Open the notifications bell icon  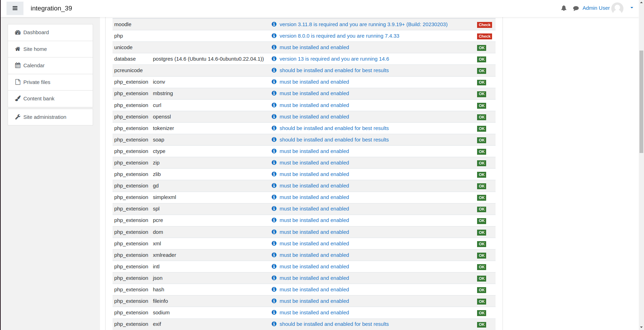pyautogui.click(x=564, y=8)
